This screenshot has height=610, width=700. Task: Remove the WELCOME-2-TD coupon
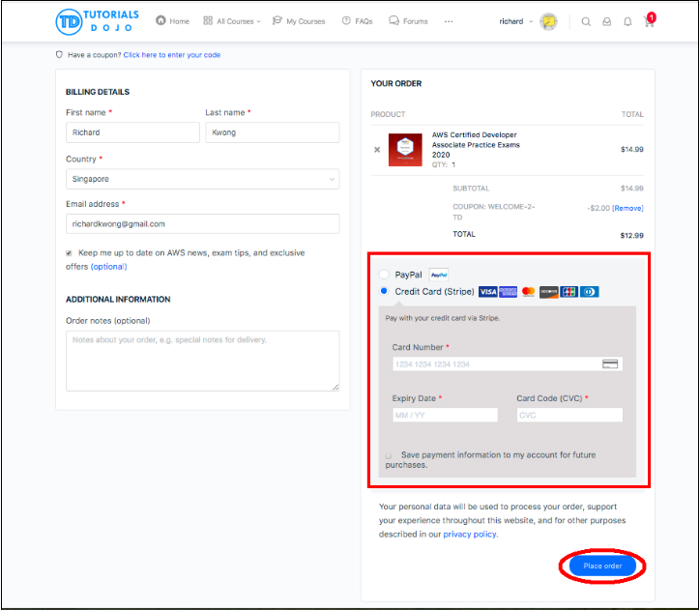point(627,209)
